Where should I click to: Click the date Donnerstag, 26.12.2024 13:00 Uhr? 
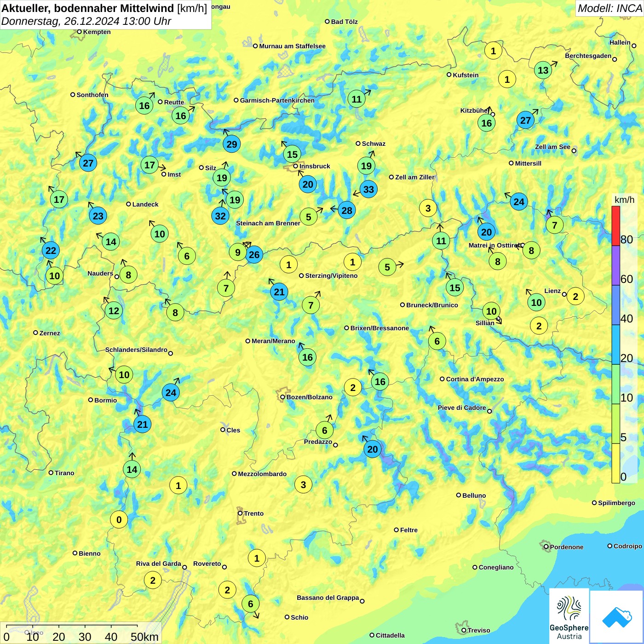point(86,21)
